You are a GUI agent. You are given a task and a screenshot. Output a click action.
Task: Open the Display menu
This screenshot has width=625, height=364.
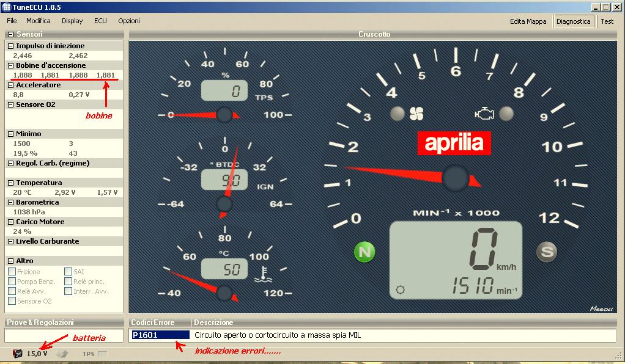72,21
